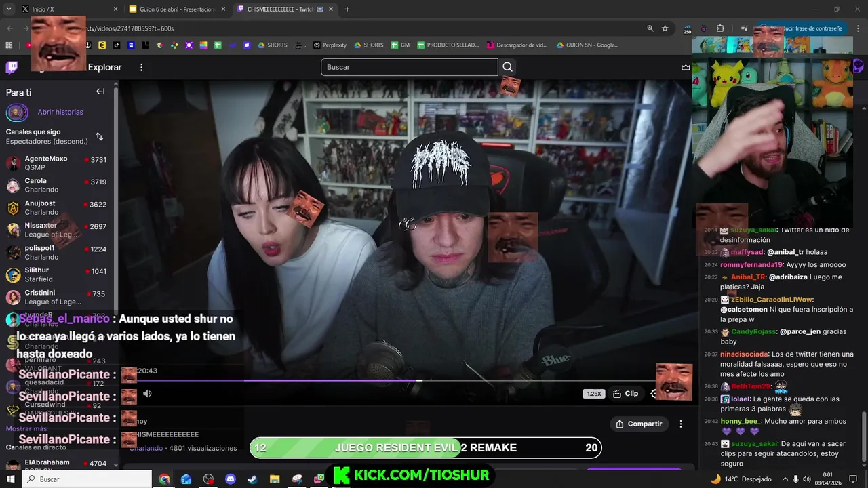The width and height of the screenshot is (868, 488).
Task: Open Cristinini channel in sidebar
Action: pyautogui.click(x=57, y=297)
